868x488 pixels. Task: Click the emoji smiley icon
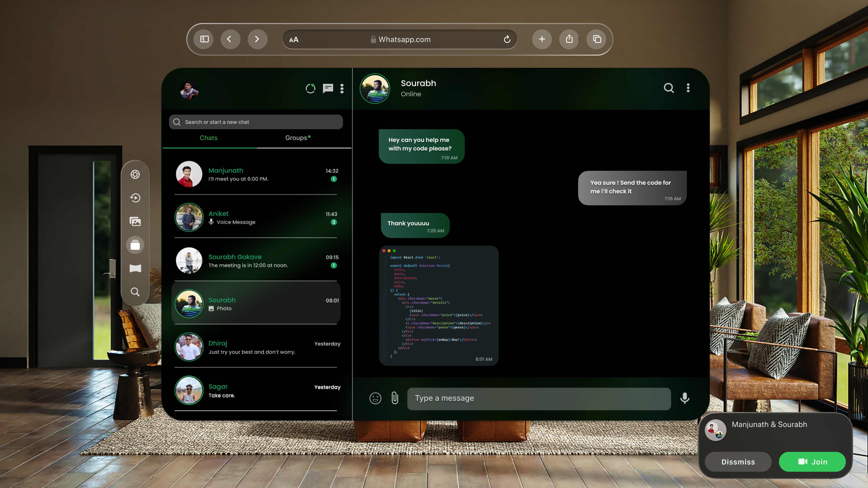pos(375,398)
